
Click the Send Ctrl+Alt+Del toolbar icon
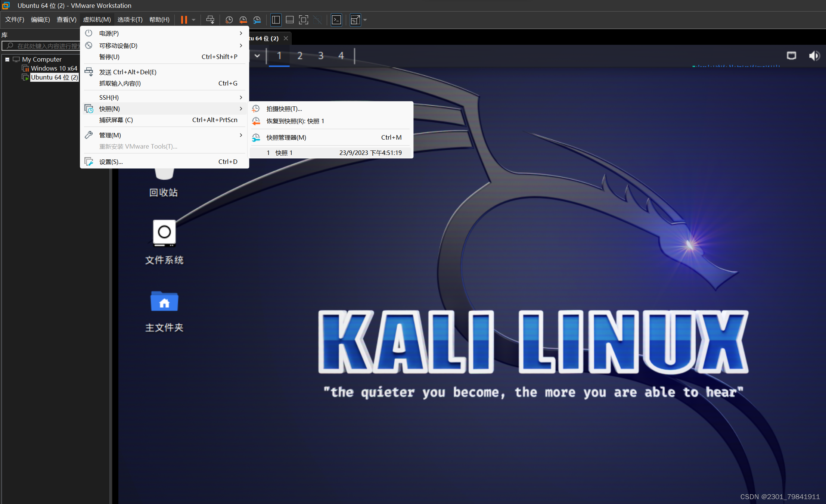point(210,20)
